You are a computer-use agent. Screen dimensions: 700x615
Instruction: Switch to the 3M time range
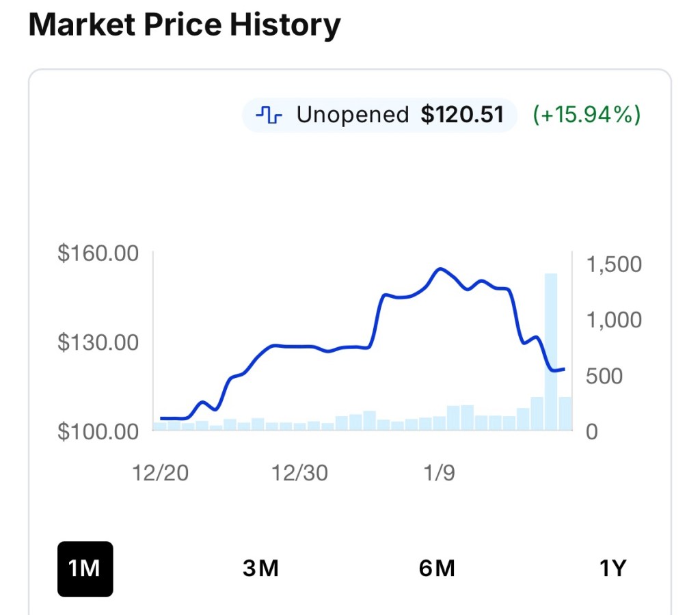tap(260, 569)
